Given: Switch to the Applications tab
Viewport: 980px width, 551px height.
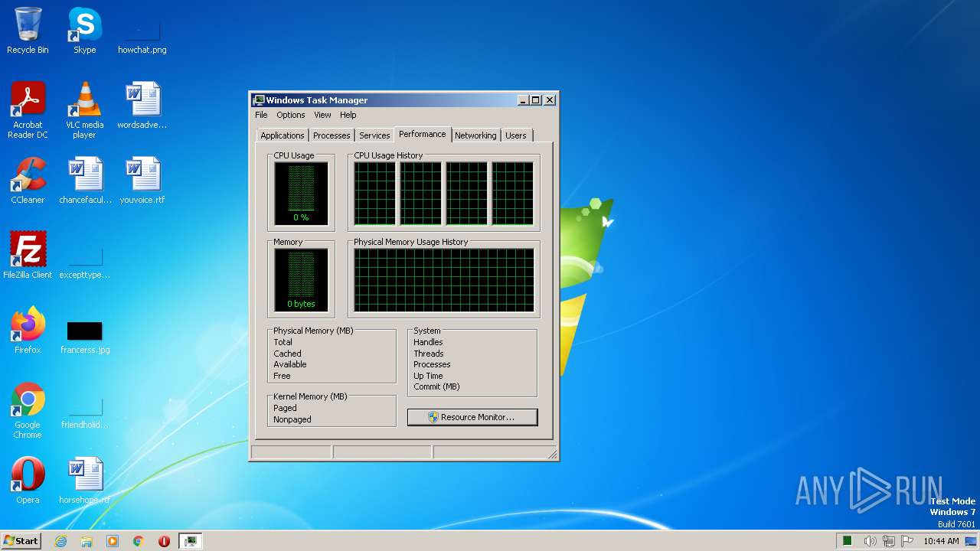Looking at the screenshot, I should pyautogui.click(x=283, y=135).
